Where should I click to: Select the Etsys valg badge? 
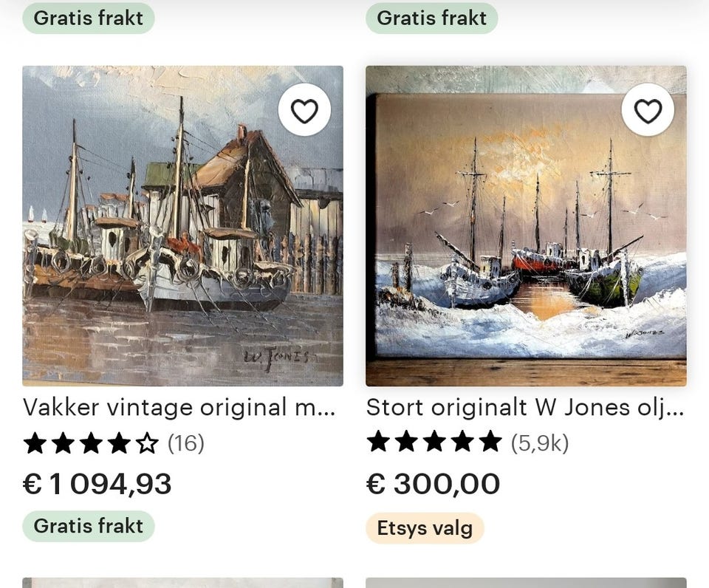pos(425,528)
